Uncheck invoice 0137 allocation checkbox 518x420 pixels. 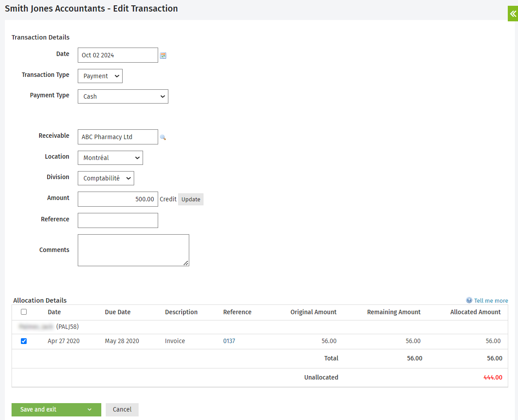pos(24,341)
